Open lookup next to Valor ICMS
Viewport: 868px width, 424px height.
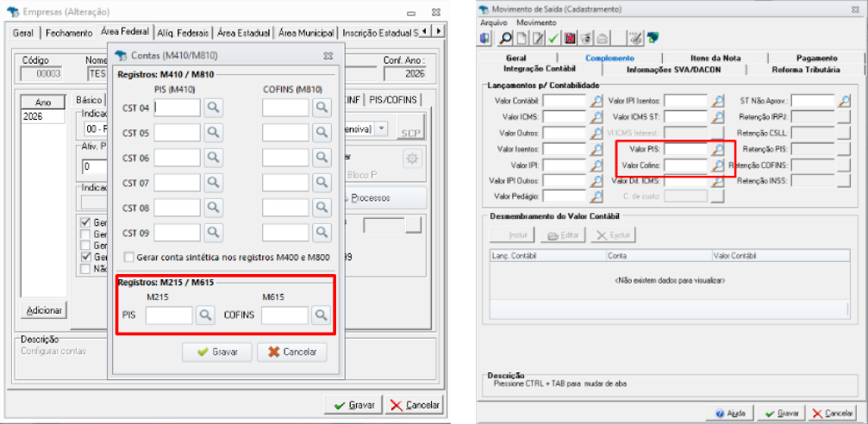pos(596,117)
